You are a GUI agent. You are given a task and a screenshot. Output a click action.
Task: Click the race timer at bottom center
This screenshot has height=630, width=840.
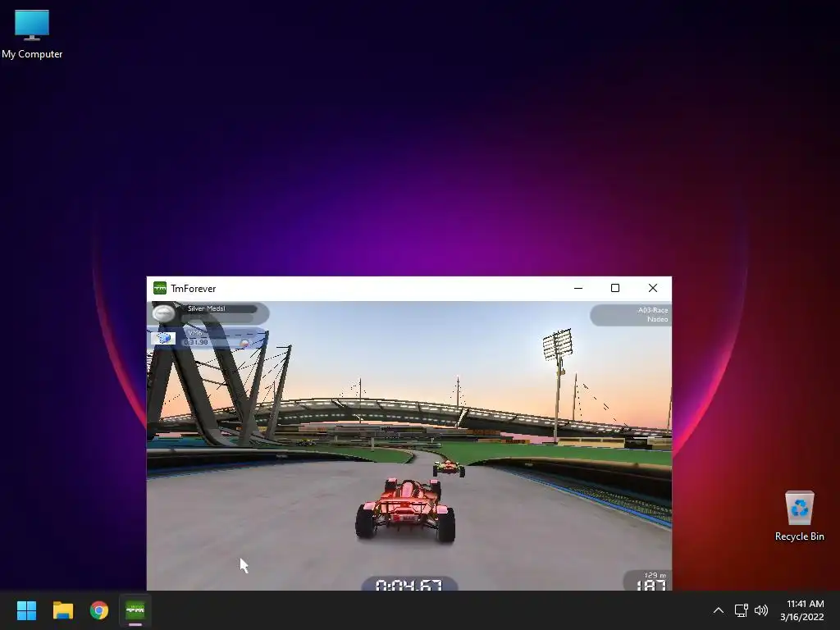[x=409, y=584]
